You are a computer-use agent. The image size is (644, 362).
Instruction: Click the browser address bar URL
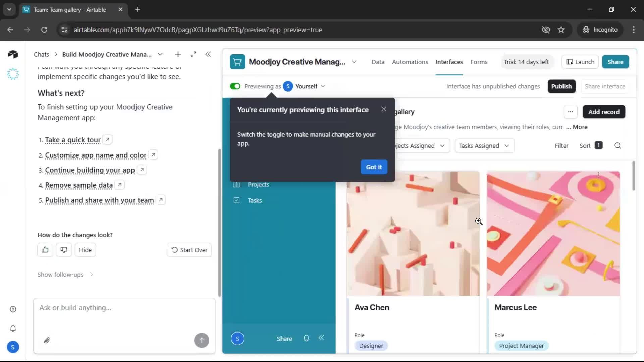pos(198,30)
